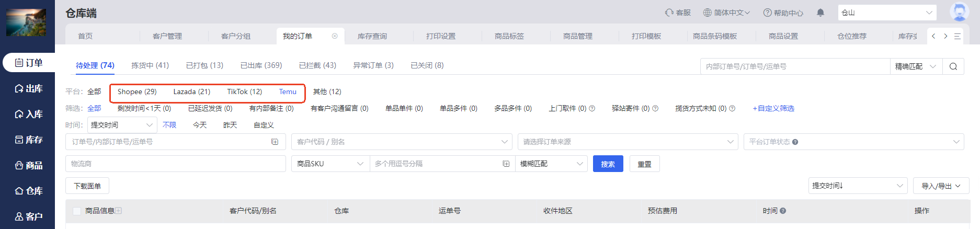980x229 pixels.
Task: Click the help icon beside 上门取件
Action: (x=592, y=109)
